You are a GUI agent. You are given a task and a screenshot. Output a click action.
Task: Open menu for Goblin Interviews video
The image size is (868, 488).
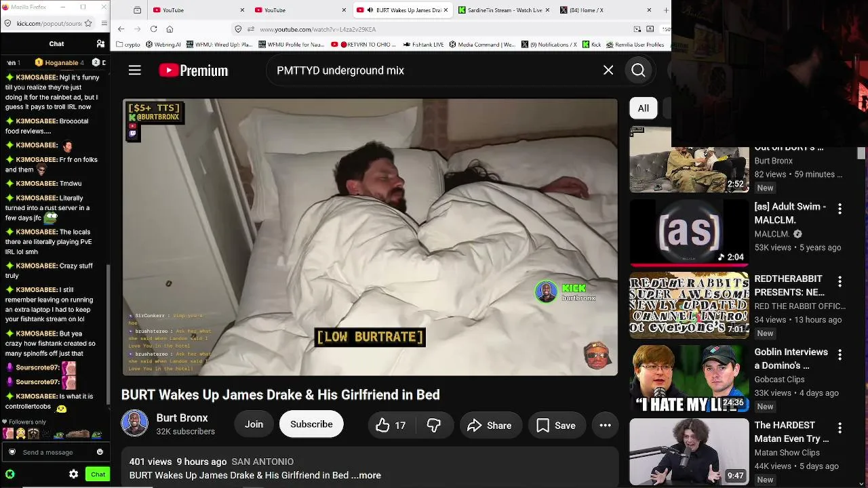(x=840, y=354)
